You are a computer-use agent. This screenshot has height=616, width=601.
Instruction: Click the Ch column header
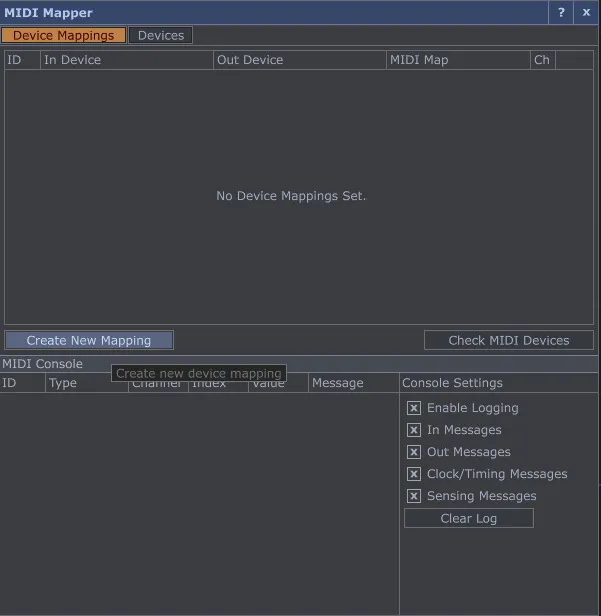[542, 60]
